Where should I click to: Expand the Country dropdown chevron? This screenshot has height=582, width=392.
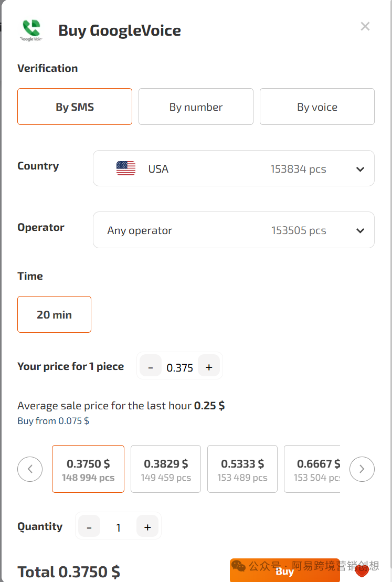360,170
